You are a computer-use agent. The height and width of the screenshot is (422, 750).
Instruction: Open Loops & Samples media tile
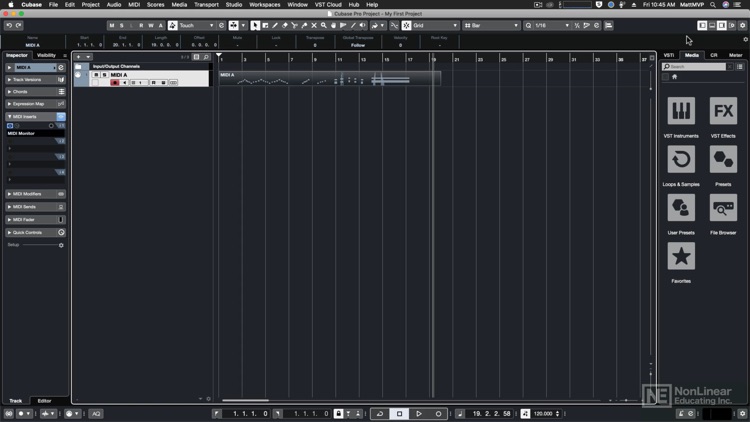pyautogui.click(x=681, y=159)
